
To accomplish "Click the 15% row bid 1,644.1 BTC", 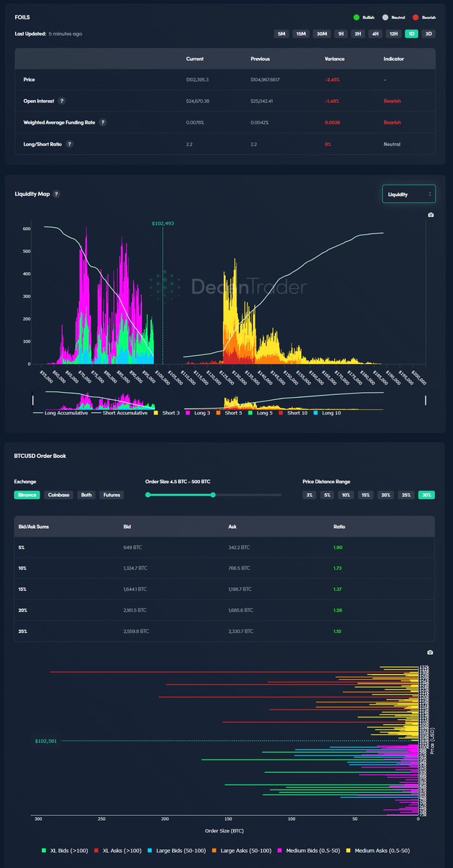I will pos(137,590).
